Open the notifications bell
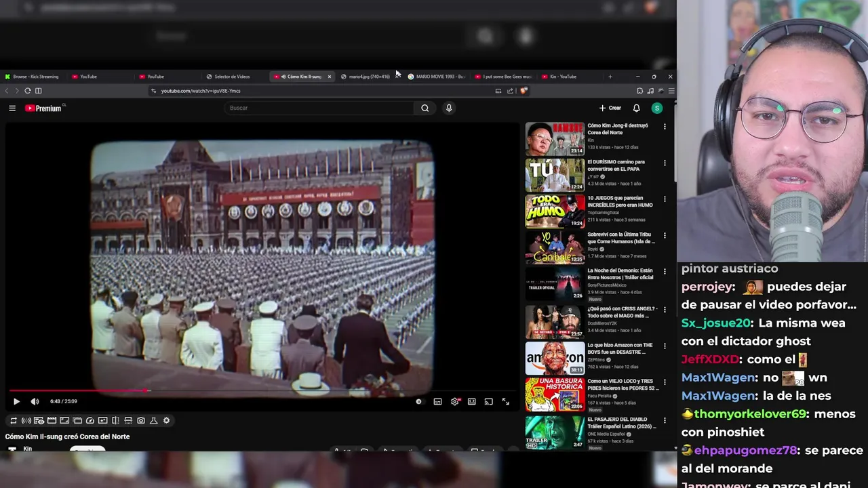Viewport: 868px width, 488px height. click(636, 108)
